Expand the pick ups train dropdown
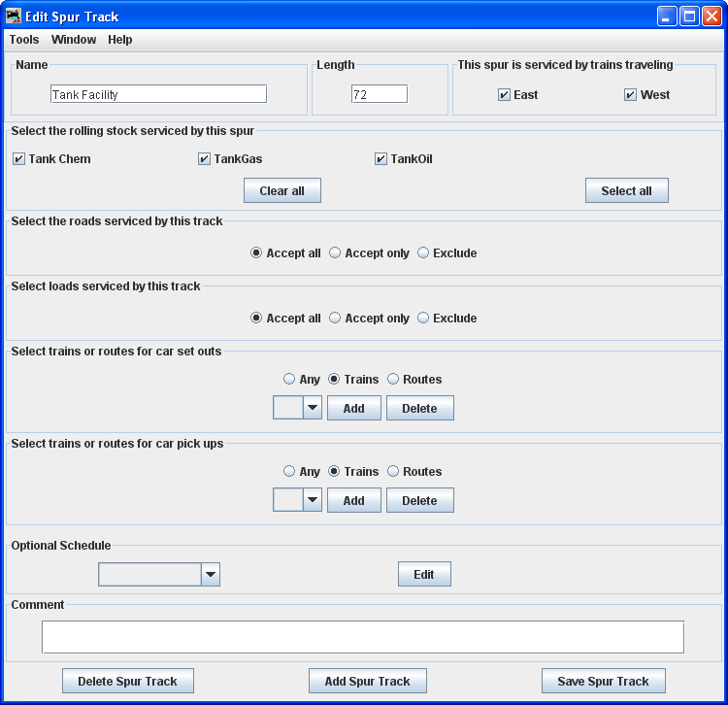Viewport: 728px width, 705px height. pos(312,501)
